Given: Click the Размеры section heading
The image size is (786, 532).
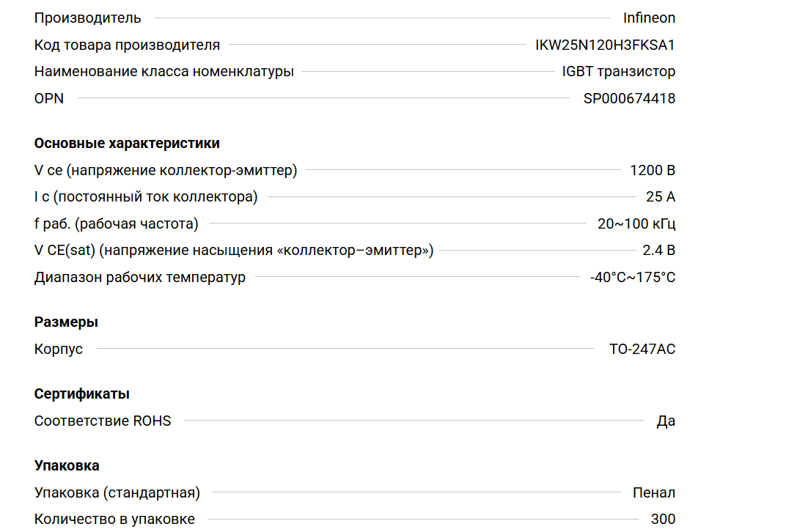Looking at the screenshot, I should point(66,322).
